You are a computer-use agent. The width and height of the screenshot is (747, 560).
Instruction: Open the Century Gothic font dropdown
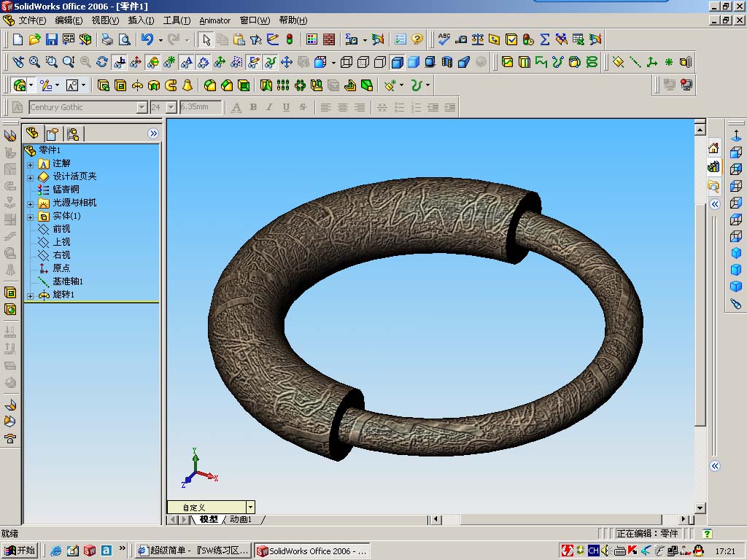coord(142,107)
